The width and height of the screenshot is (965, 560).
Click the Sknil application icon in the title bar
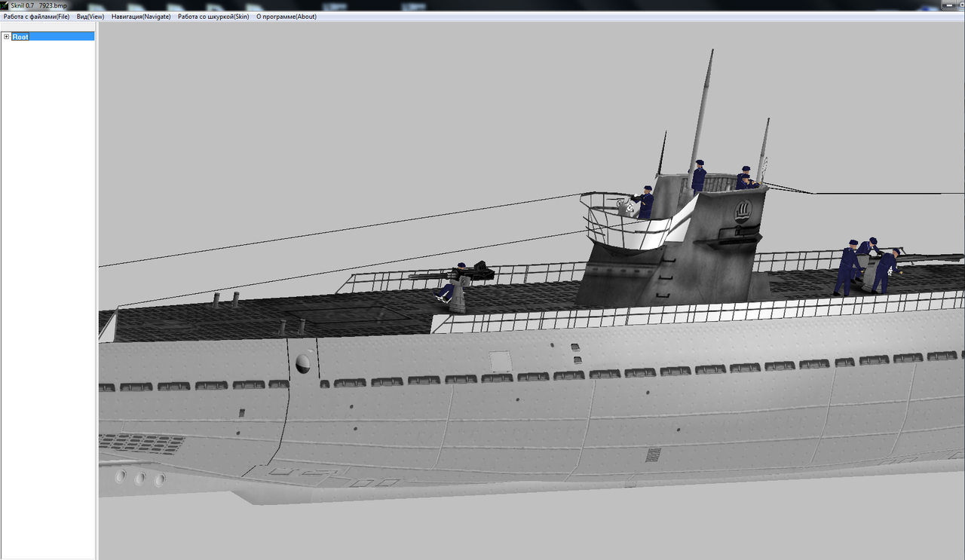[5, 5]
